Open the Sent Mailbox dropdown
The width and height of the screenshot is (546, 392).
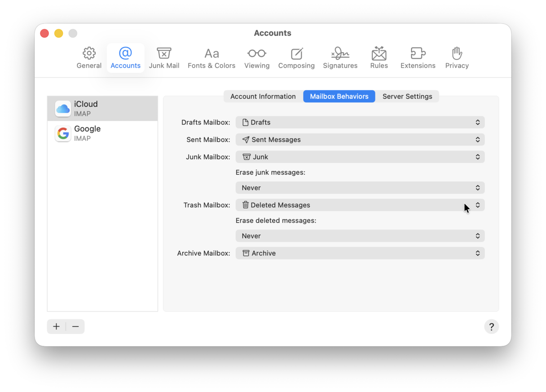click(x=360, y=139)
